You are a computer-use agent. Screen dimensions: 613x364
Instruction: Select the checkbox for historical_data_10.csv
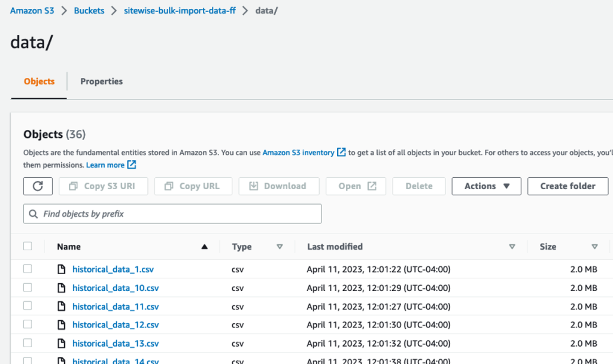(27, 287)
